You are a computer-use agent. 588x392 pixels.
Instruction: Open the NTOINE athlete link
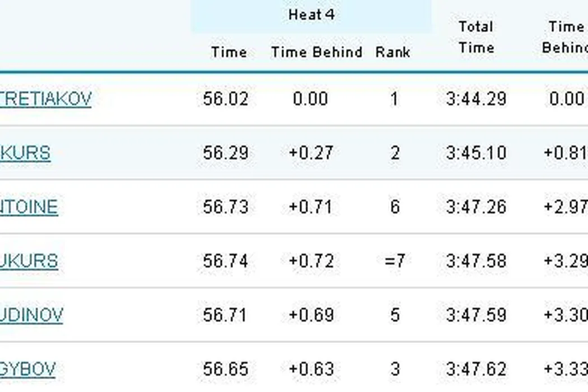(x=29, y=207)
